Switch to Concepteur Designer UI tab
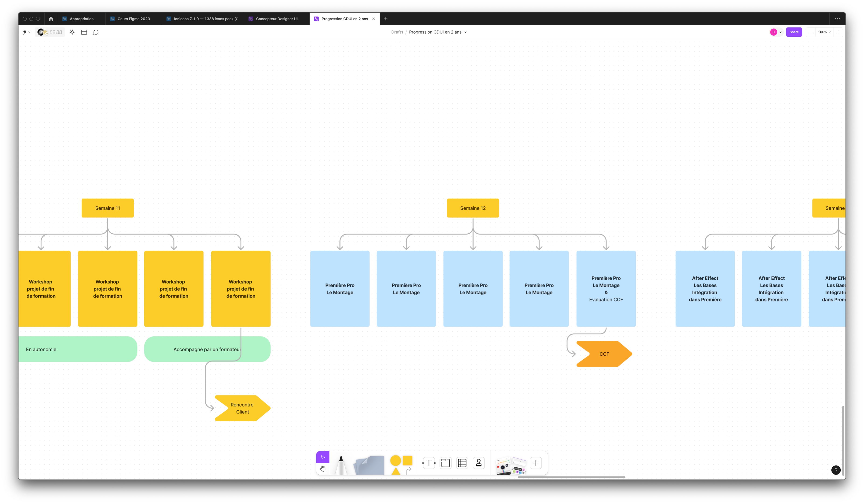 276,19
